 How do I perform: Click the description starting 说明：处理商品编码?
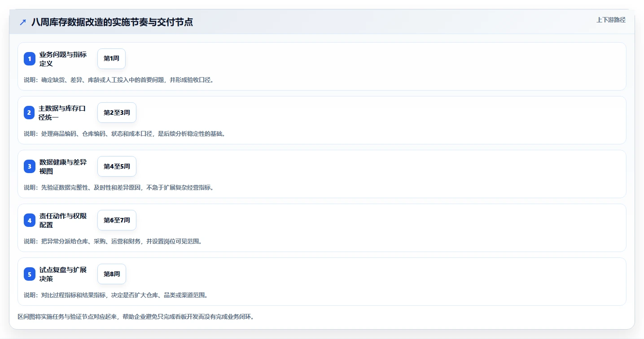pyautogui.click(x=124, y=134)
